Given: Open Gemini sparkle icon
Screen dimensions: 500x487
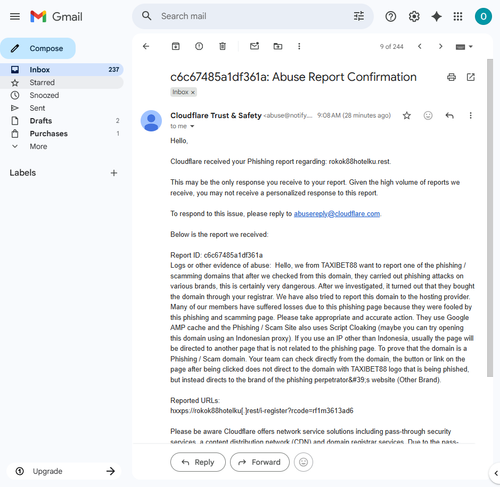Looking at the screenshot, I should 436,16.
